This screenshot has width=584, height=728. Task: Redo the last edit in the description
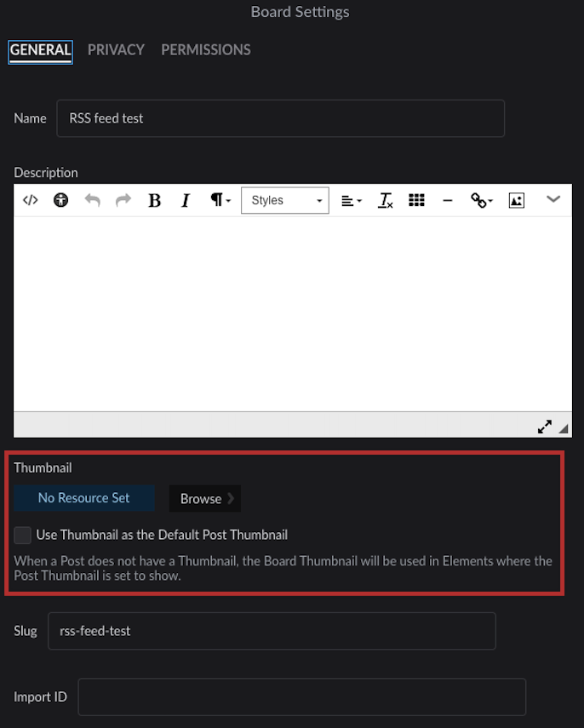tap(123, 200)
